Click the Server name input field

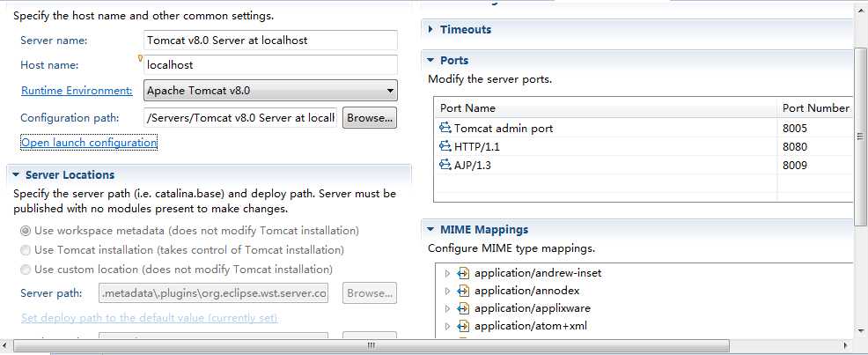coord(270,40)
